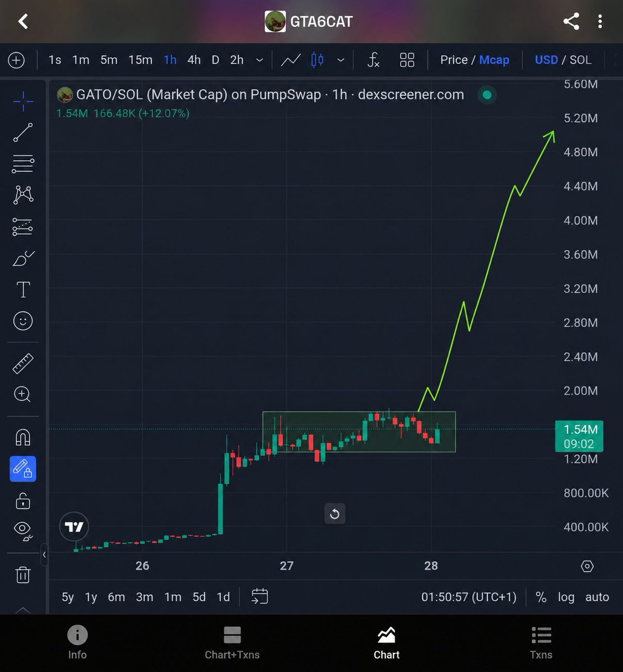Open timezone menu 01:50:57 (UTC+1)
Viewport: 623px width, 672px height.
click(x=469, y=597)
